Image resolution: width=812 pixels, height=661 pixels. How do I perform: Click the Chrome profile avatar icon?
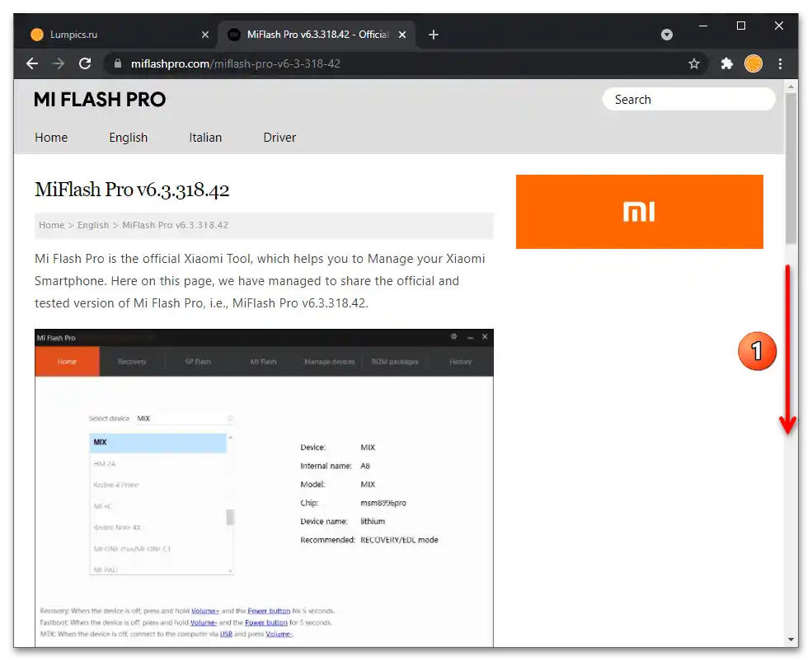753,63
